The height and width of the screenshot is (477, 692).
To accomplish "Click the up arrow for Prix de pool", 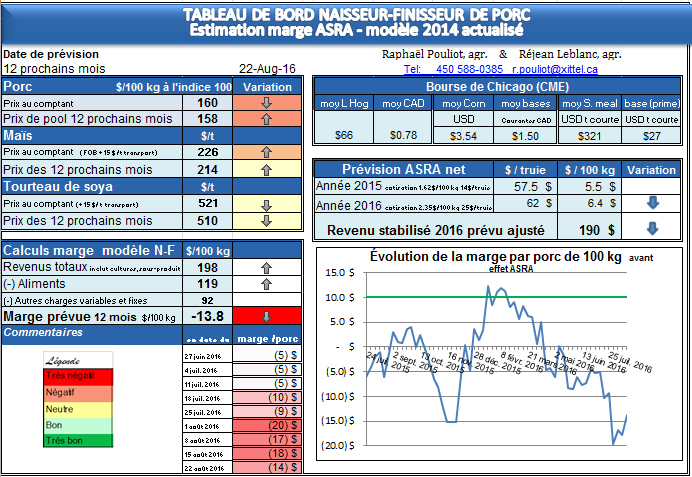I will pos(265,119).
